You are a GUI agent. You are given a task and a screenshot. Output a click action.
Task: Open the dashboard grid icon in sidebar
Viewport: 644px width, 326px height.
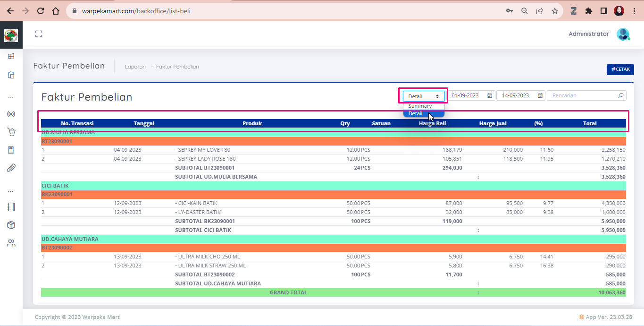pos(11,56)
